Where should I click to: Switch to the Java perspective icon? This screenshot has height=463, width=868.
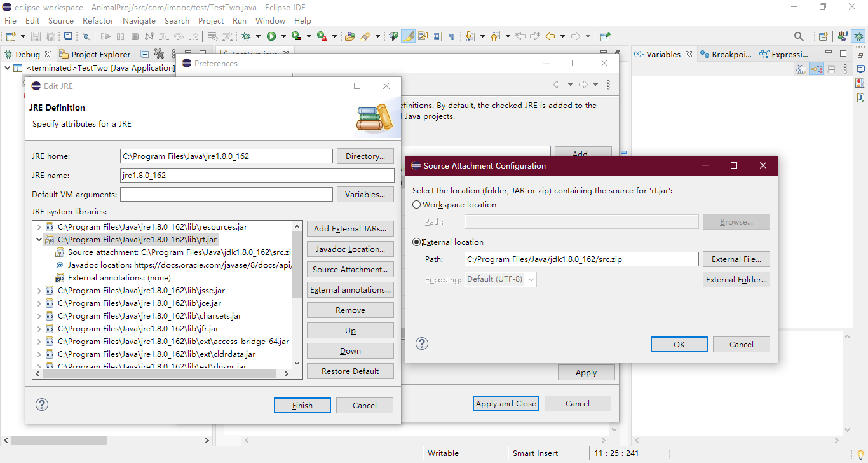[843, 36]
